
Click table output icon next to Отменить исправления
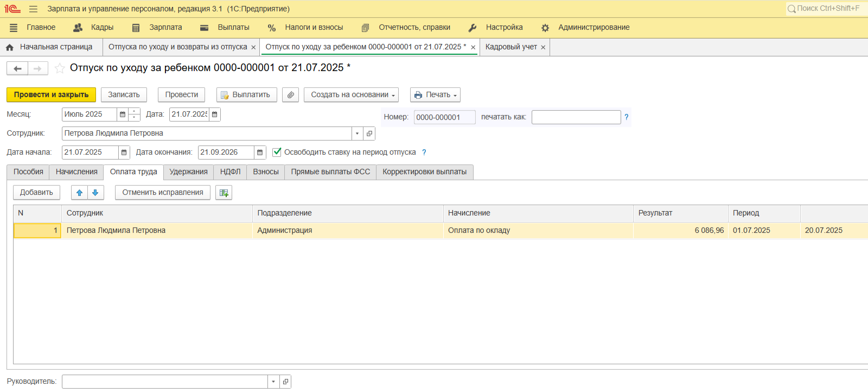pyautogui.click(x=224, y=193)
